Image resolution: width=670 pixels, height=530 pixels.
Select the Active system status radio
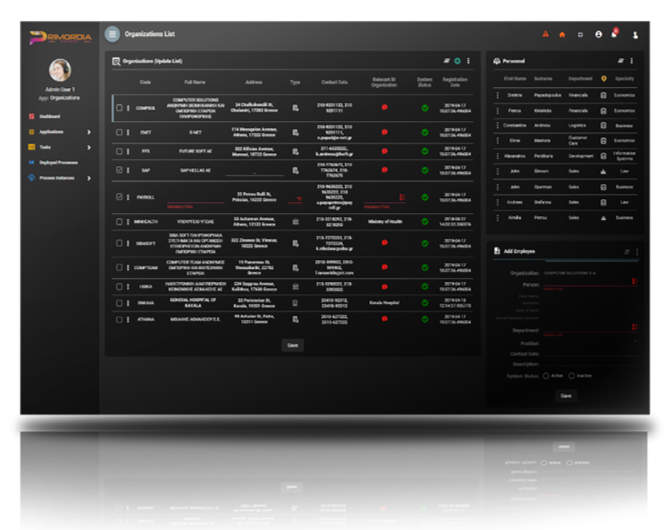[x=544, y=376]
